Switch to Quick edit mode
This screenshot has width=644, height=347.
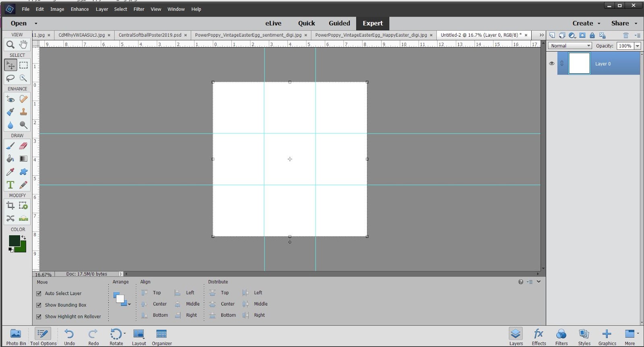click(307, 23)
